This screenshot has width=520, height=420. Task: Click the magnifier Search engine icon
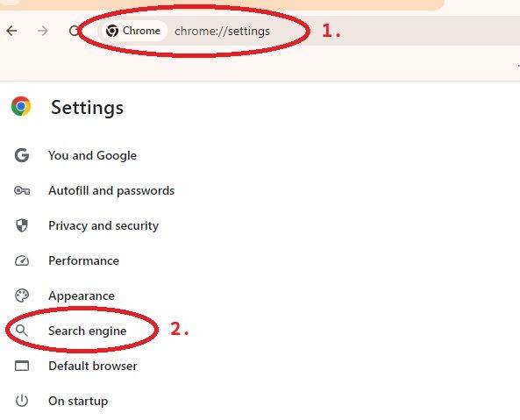click(22, 331)
